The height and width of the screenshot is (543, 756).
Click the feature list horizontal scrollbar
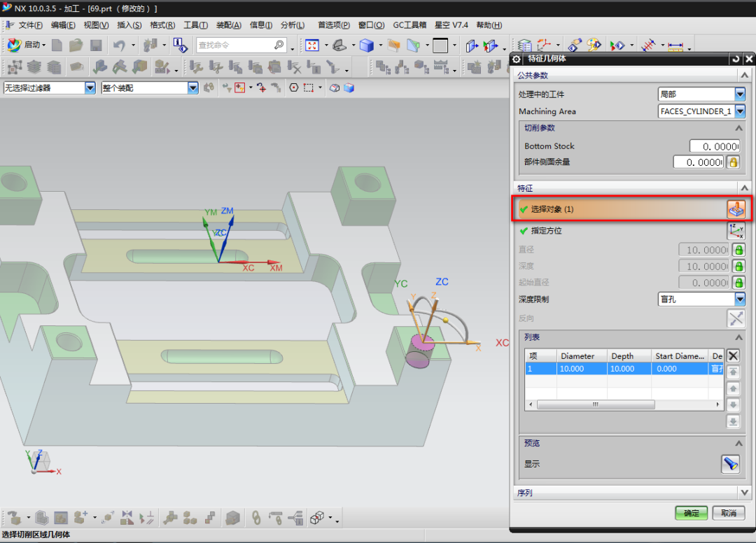tap(595, 404)
